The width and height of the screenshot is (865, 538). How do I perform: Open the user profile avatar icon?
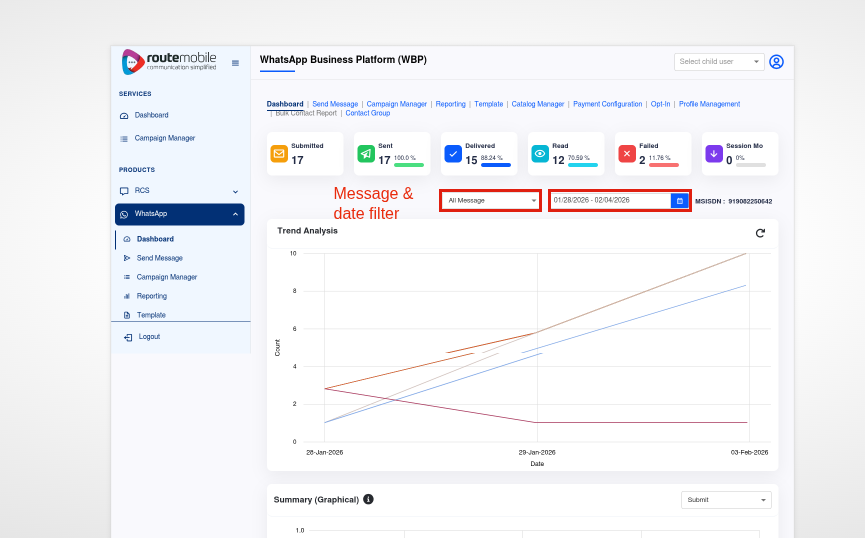(776, 62)
